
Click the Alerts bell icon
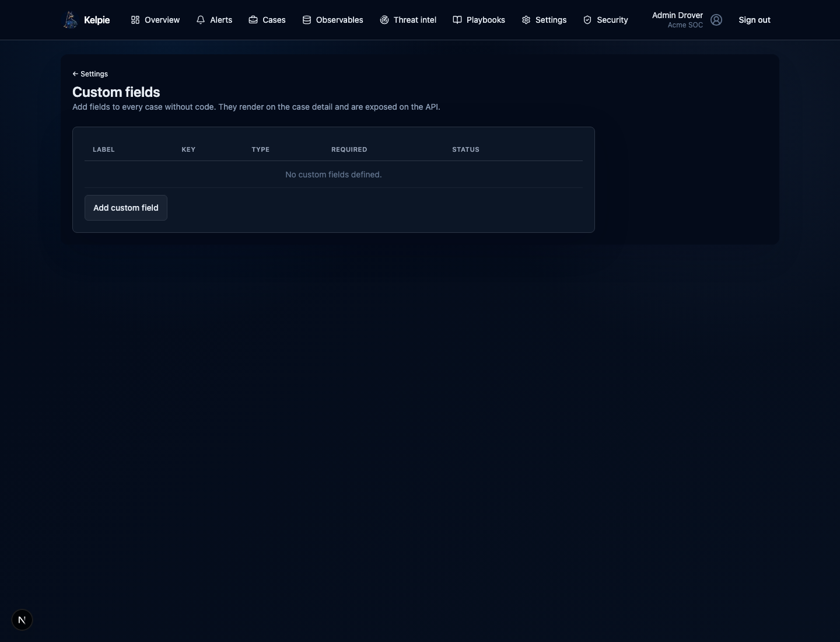[x=201, y=20]
